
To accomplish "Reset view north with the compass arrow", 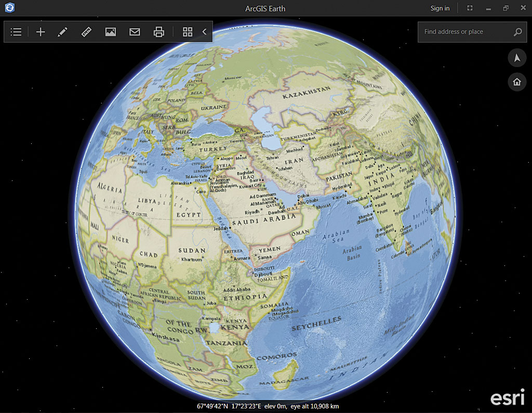I will click(517, 57).
